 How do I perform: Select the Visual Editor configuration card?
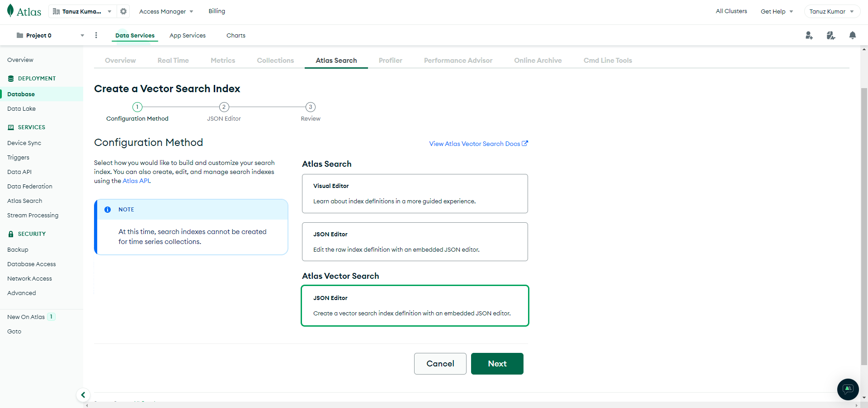point(415,193)
